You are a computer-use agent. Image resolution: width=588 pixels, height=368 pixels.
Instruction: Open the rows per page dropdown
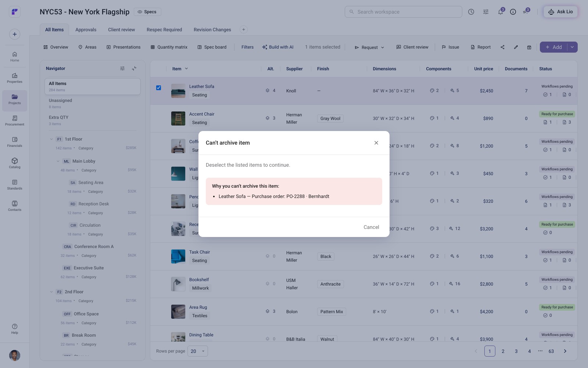pyautogui.click(x=198, y=351)
